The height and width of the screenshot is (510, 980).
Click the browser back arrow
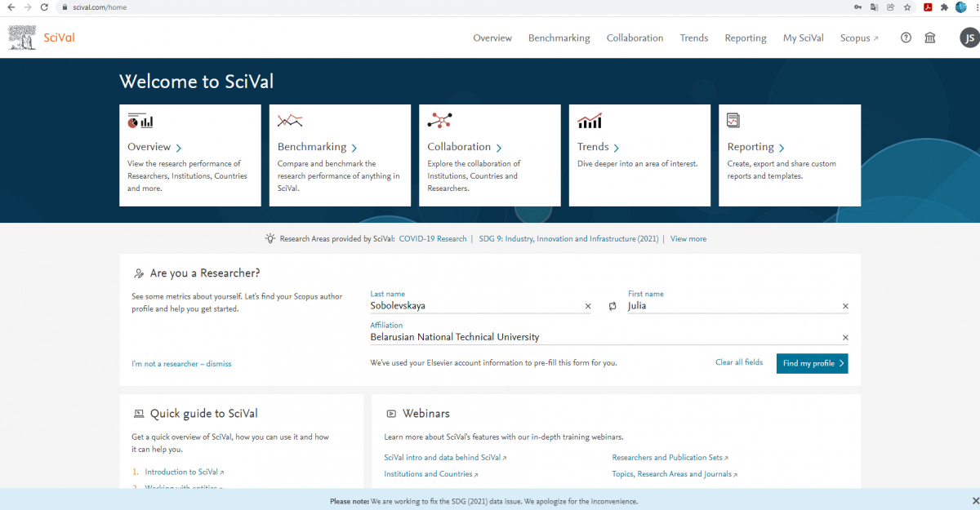pyautogui.click(x=11, y=7)
